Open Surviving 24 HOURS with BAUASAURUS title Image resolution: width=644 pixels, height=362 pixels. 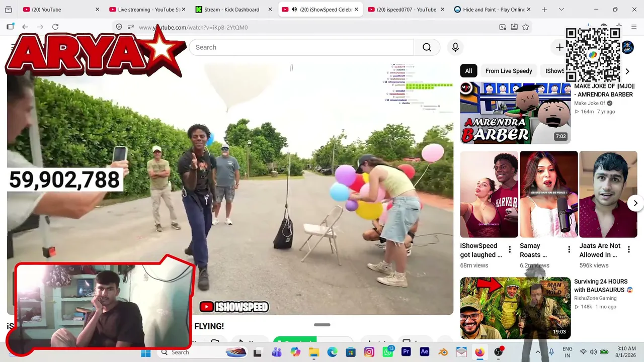tap(603, 286)
